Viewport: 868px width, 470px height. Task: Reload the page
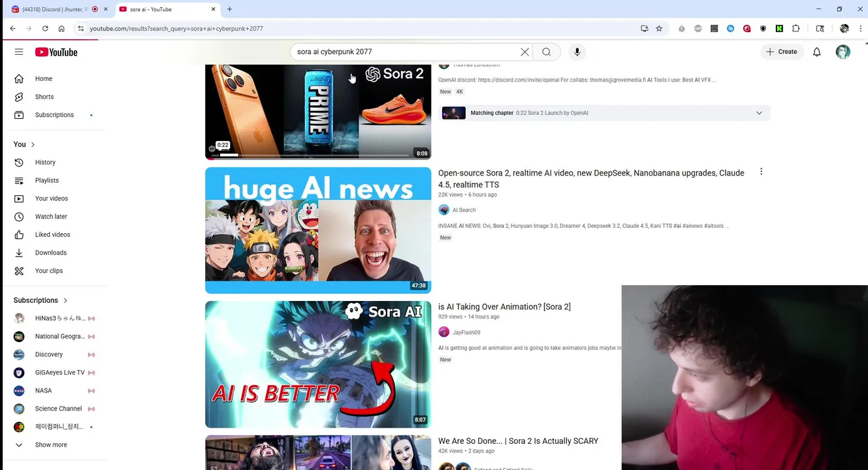pos(45,29)
